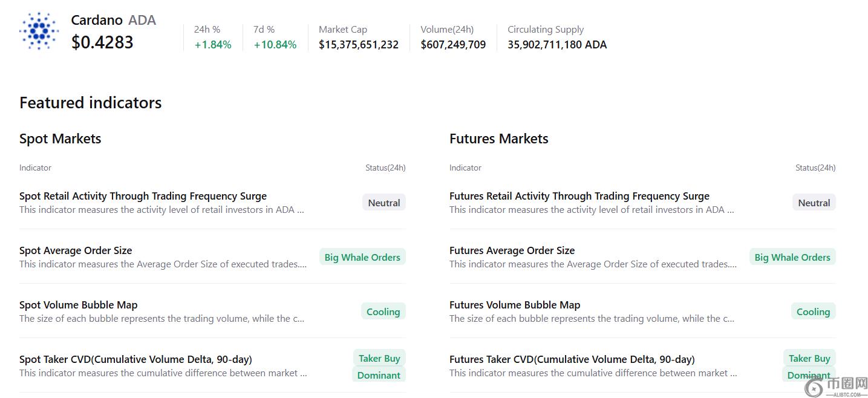Click the Neutral badge for Futures Retail Activity
The image size is (868, 398).
[814, 203]
